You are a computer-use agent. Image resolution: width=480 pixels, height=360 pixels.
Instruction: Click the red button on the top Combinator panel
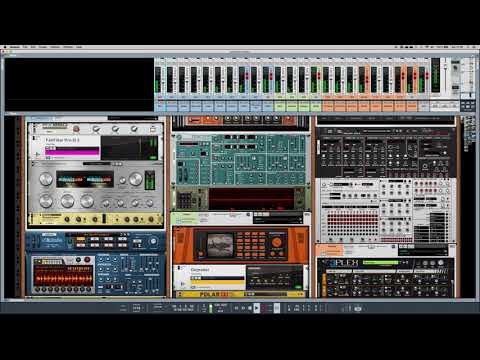point(76,129)
